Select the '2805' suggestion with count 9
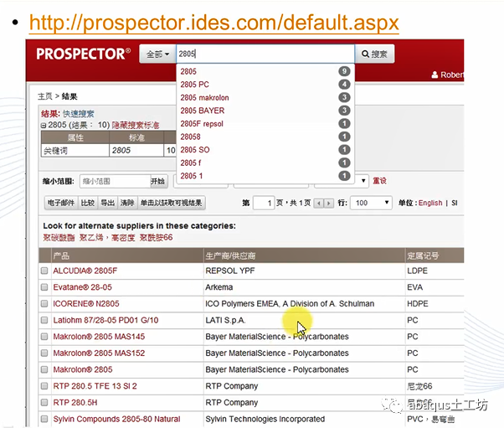Screen dimensions: 504x428 coord(265,71)
